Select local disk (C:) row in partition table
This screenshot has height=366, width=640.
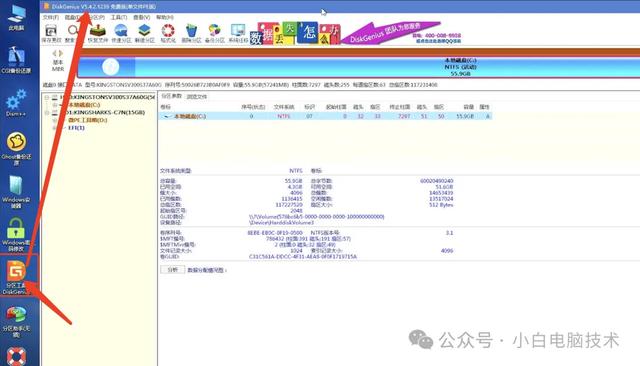pos(325,116)
